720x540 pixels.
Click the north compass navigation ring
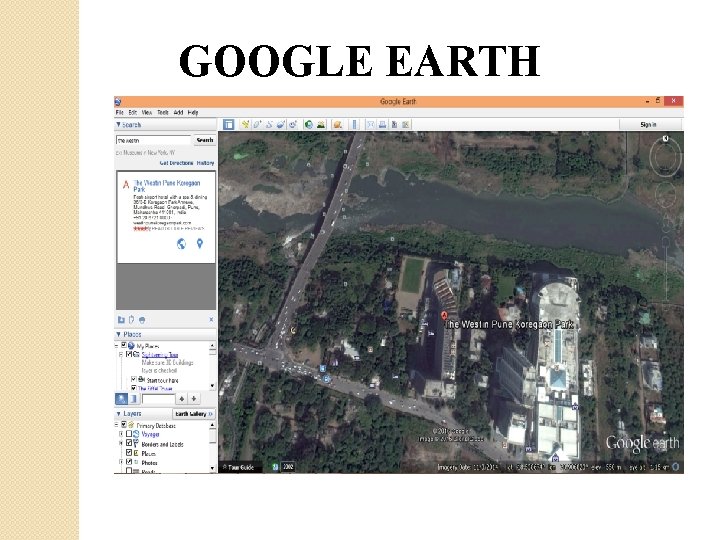pos(665,156)
